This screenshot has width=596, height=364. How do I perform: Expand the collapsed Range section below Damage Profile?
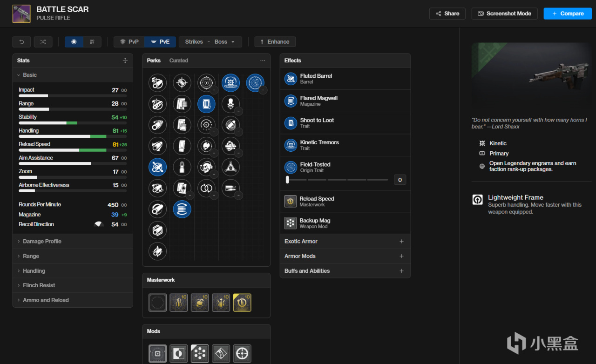73,256
